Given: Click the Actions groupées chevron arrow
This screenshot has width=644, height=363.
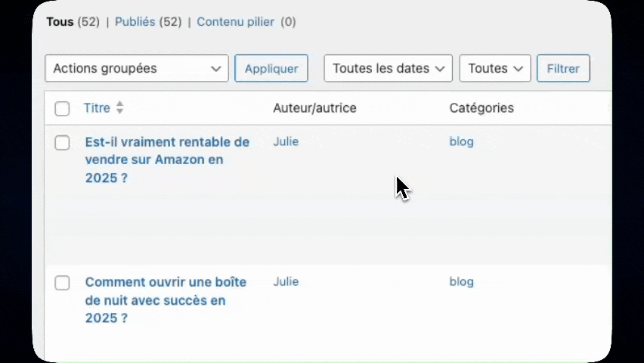Looking at the screenshot, I should (x=216, y=69).
